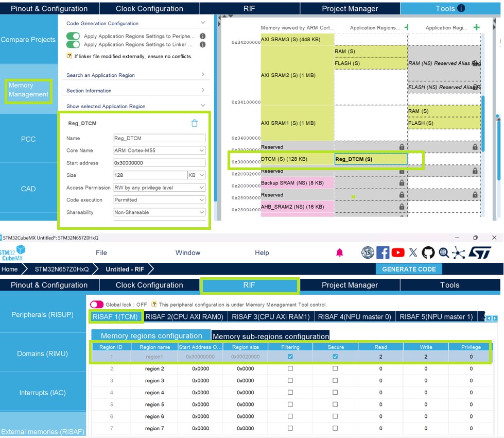This screenshot has width=504, height=438.
Task: Select Memory sub-regions configuration tab
Action: coord(271,336)
